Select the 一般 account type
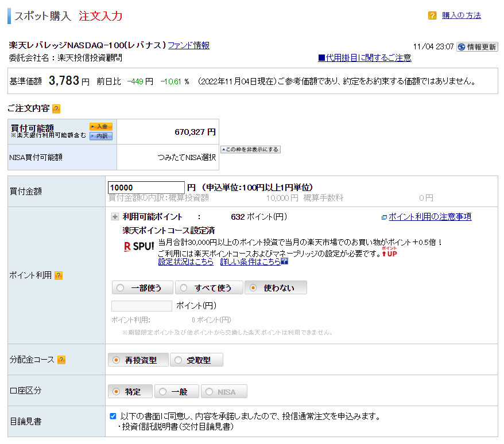 (176, 391)
